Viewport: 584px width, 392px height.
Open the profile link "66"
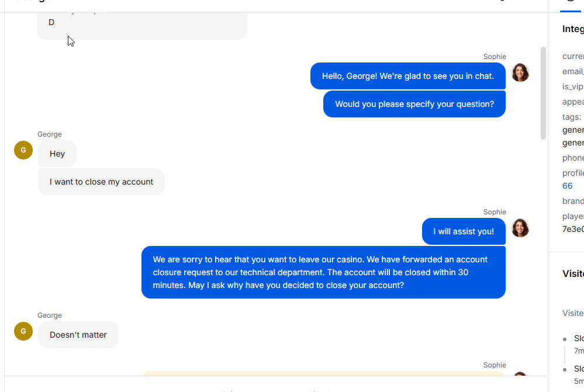[x=567, y=186]
